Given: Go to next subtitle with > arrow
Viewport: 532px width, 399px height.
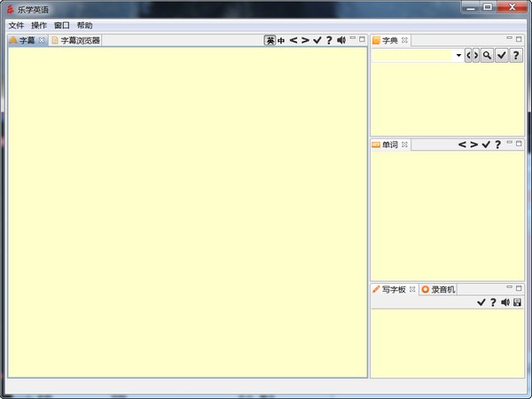Looking at the screenshot, I should (305, 40).
